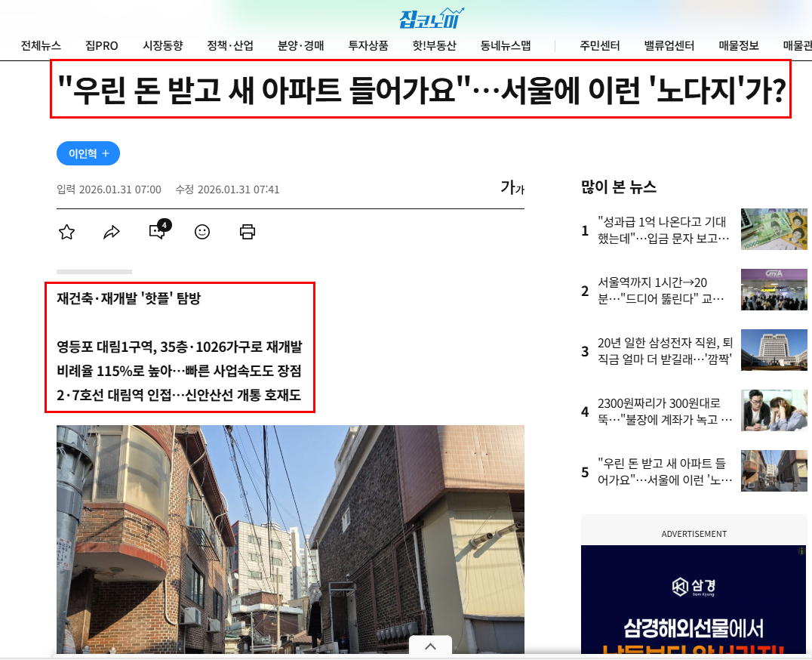
Task: Open 정책·산업 menu
Action: [230, 45]
